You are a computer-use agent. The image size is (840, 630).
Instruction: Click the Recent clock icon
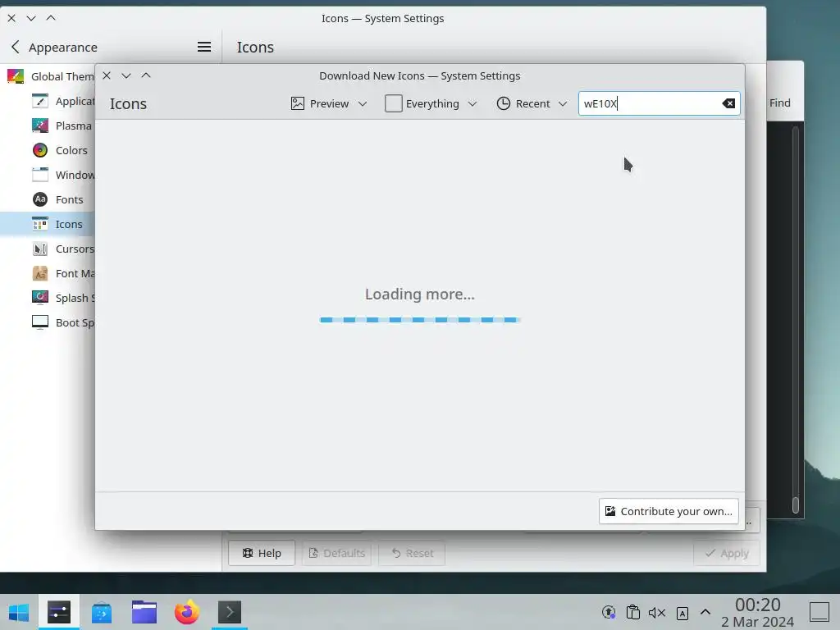(x=503, y=103)
